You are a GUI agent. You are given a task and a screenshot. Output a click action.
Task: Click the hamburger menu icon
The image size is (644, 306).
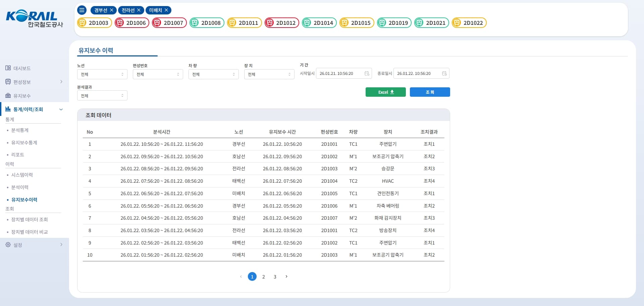click(x=82, y=10)
